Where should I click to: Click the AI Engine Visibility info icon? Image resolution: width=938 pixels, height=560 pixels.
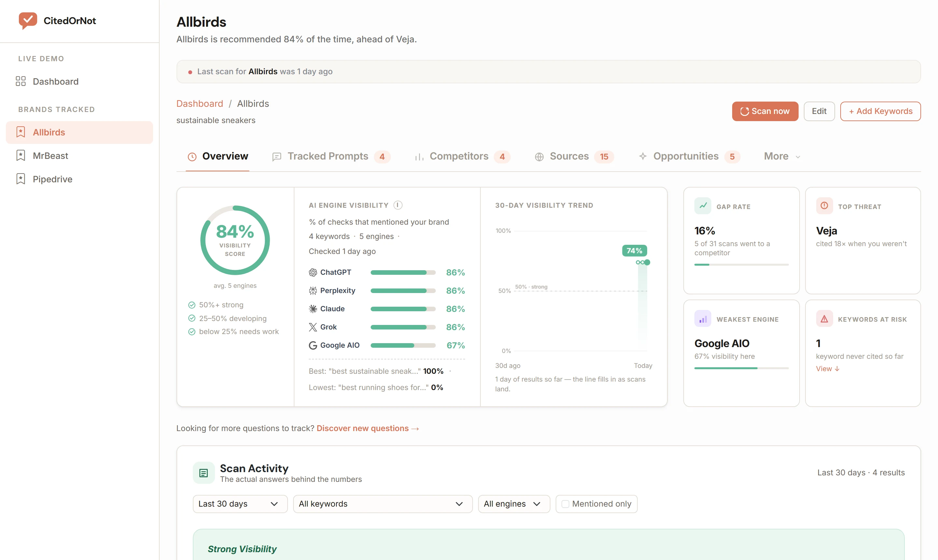(x=398, y=205)
